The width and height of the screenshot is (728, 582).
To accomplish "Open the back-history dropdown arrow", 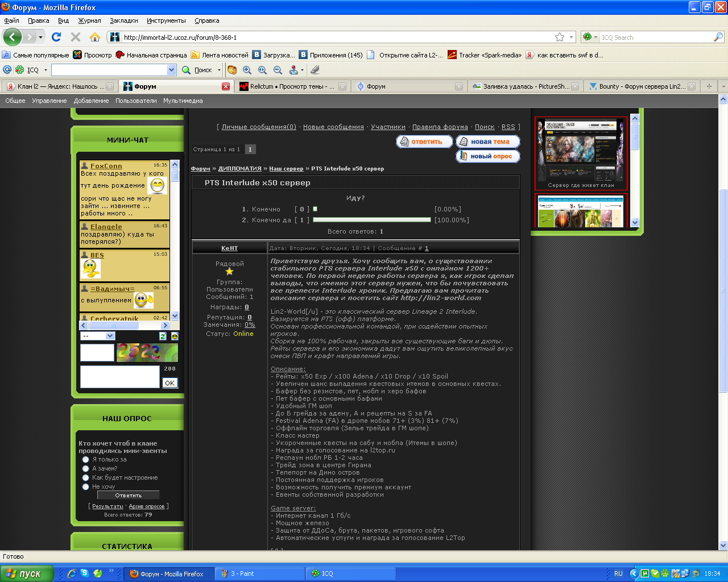I will pyautogui.click(x=40, y=37).
